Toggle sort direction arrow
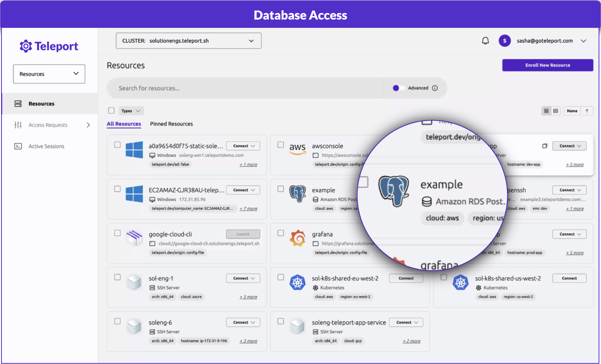The width and height of the screenshot is (601, 364). [587, 111]
